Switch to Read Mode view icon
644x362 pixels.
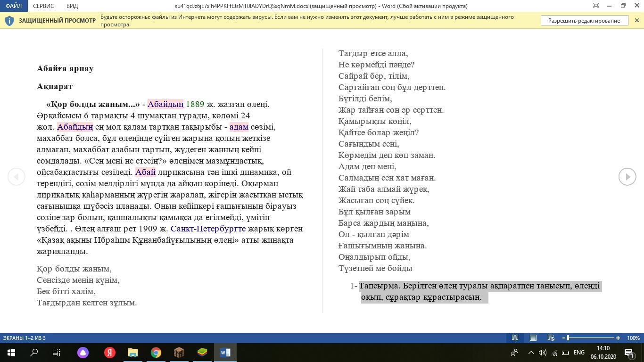pyautogui.click(x=515, y=337)
